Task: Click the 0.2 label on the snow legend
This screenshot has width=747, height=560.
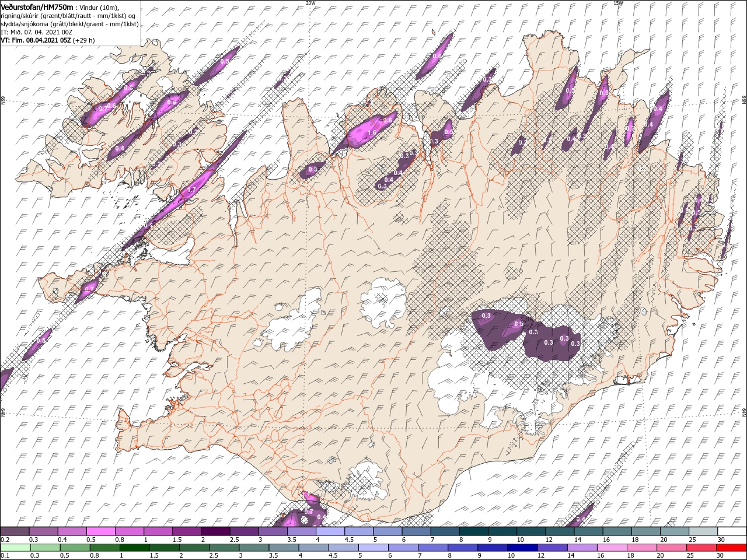Action: [5, 540]
